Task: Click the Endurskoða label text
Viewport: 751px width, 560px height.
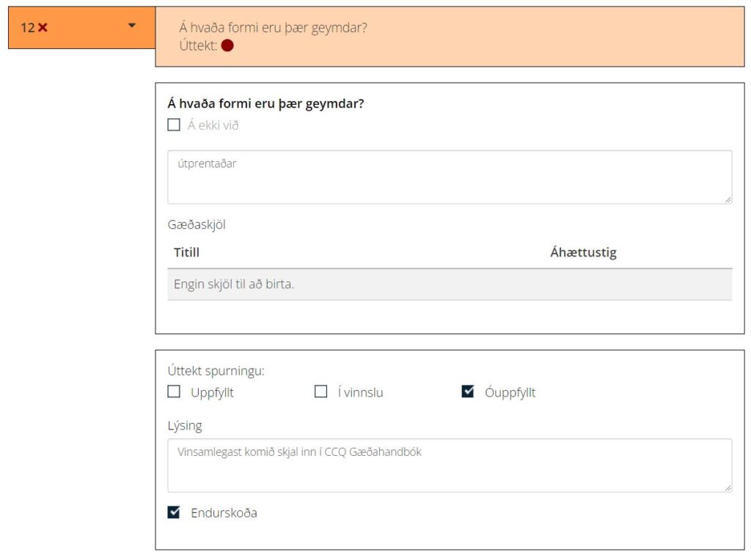Action: point(224,513)
